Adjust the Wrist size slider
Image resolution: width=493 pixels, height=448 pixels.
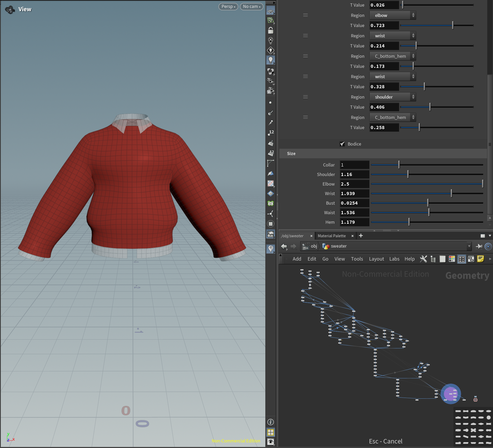click(427, 193)
